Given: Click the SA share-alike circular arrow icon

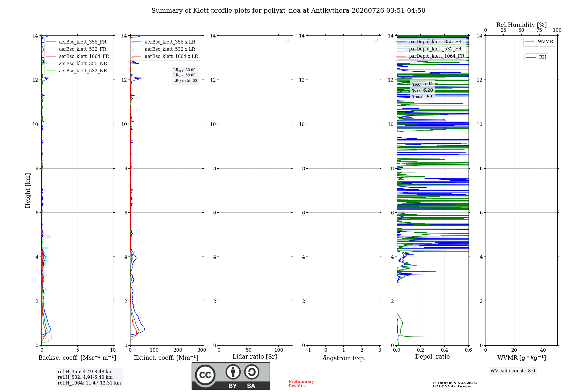Looking at the screenshot, I should click(x=252, y=372).
